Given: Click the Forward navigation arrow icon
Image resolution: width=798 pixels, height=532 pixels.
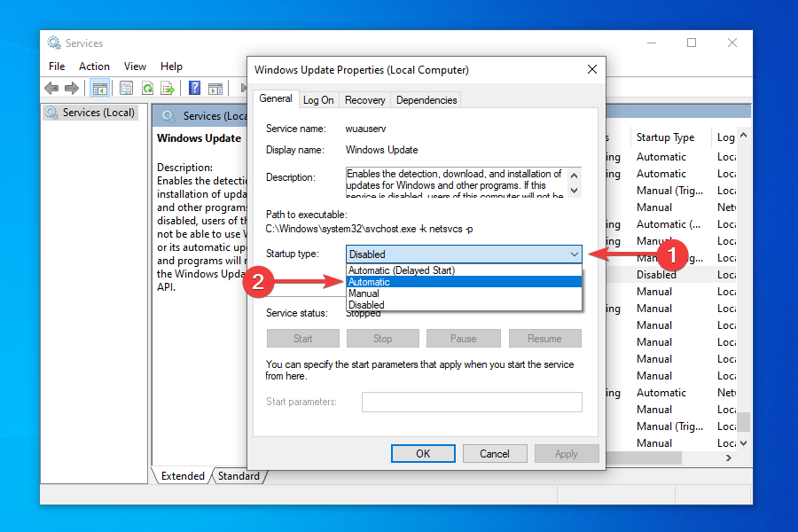Looking at the screenshot, I should (72, 88).
